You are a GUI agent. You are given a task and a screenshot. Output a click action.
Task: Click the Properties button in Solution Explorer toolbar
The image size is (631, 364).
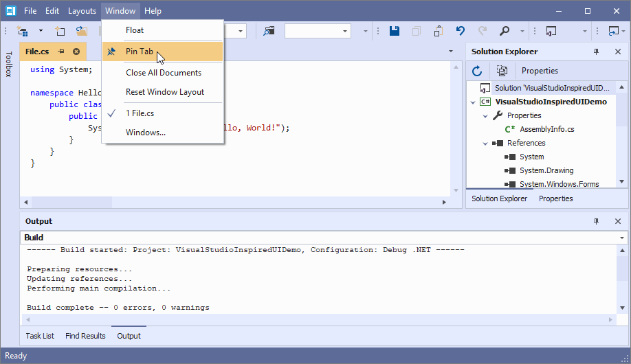(x=540, y=71)
